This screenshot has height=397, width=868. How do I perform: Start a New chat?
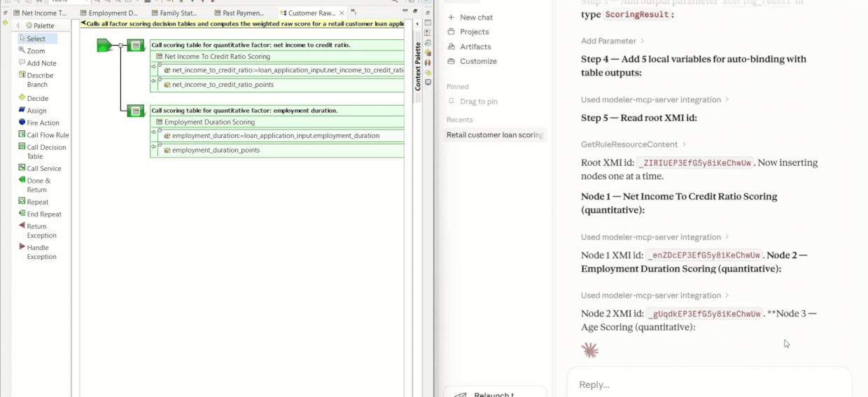point(470,17)
